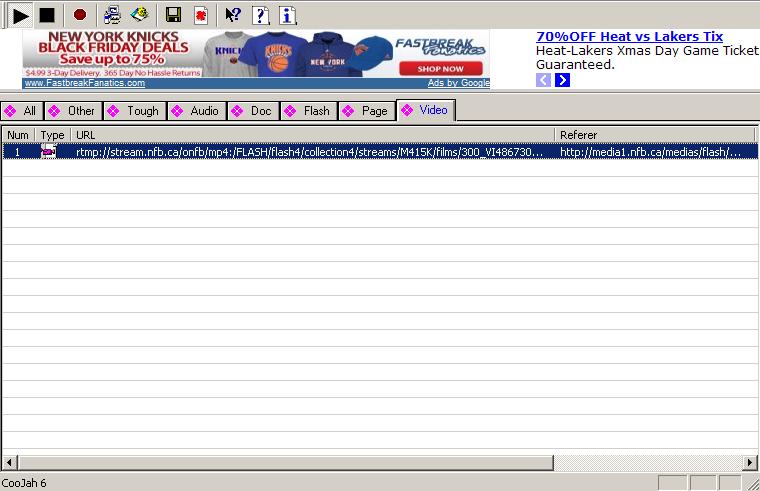
Task: Click the next ad arrow button
Action: point(562,80)
